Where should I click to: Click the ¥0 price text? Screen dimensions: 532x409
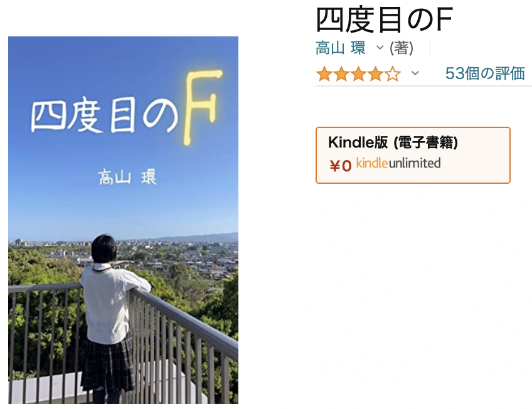click(340, 166)
